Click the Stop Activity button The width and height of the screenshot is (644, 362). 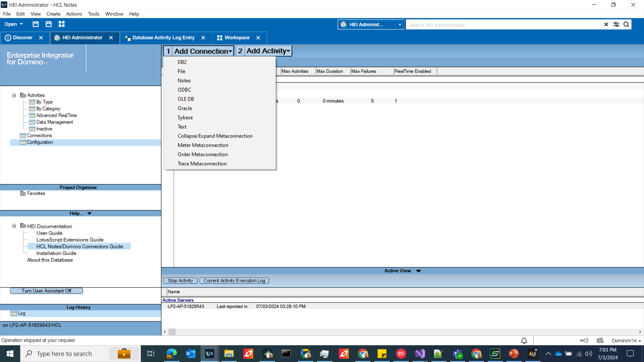coord(180,281)
